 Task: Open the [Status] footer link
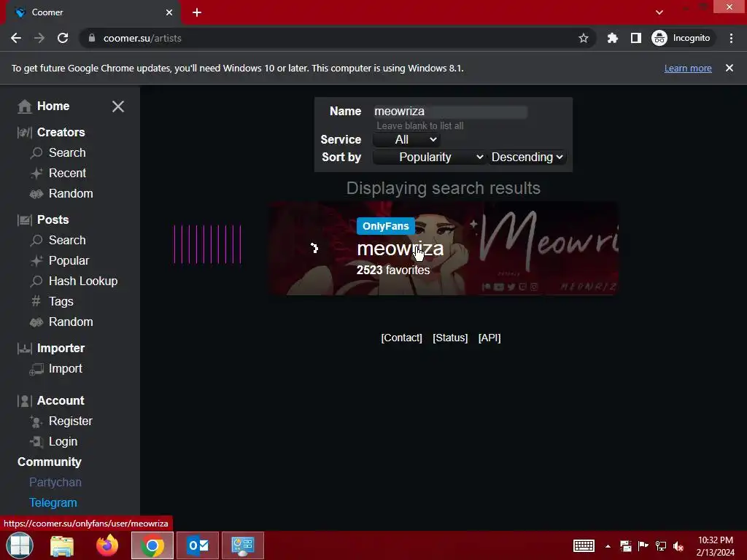[x=450, y=338]
